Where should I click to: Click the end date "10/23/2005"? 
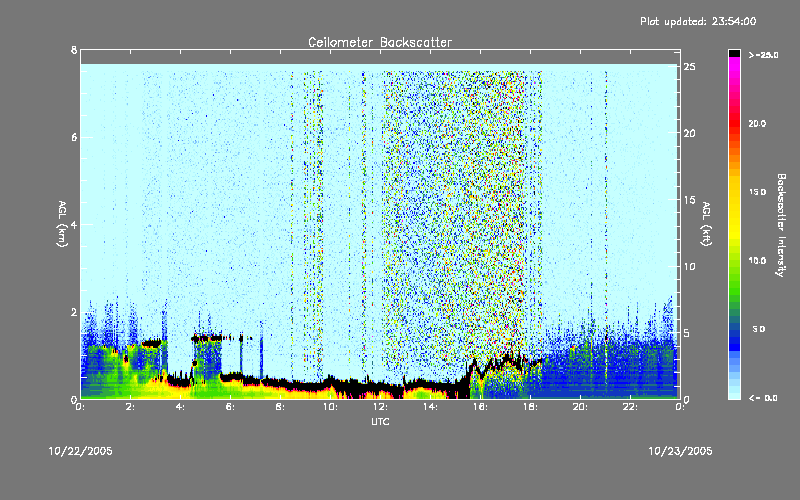point(680,451)
